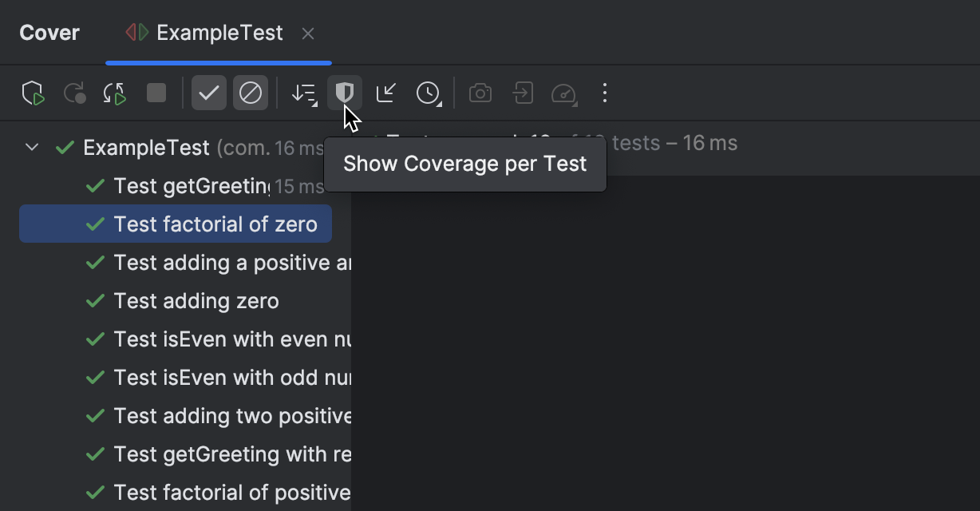Open the three-dot more options menu
This screenshot has height=511, width=980.
coord(605,93)
